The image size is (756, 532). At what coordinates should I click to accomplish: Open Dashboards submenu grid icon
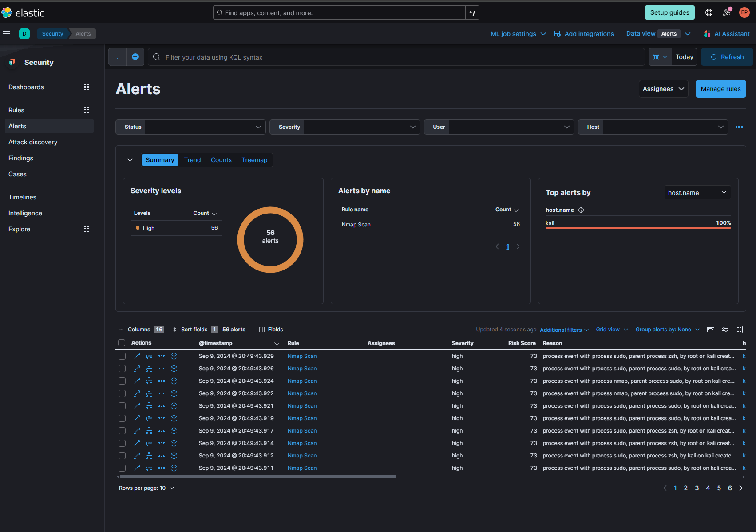coord(87,87)
